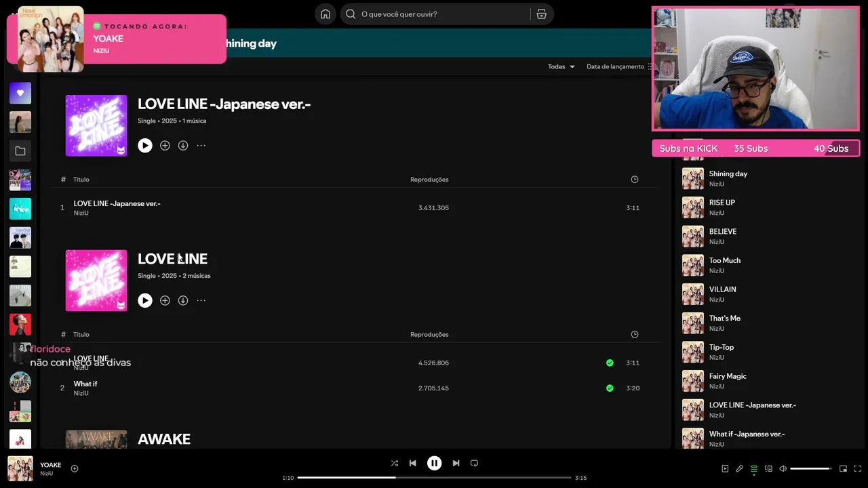Screen dimensions: 868x488
Task: Show lyrics with the microphone icon
Action: (x=740, y=469)
